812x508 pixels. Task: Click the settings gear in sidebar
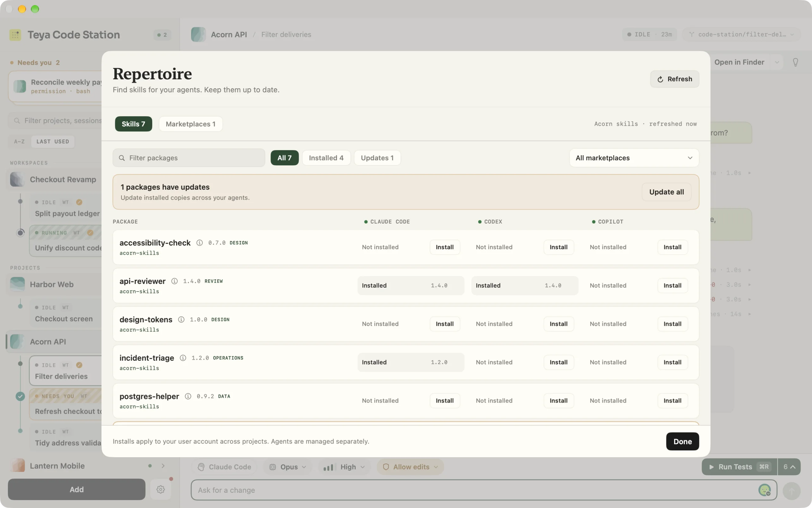[x=161, y=489]
